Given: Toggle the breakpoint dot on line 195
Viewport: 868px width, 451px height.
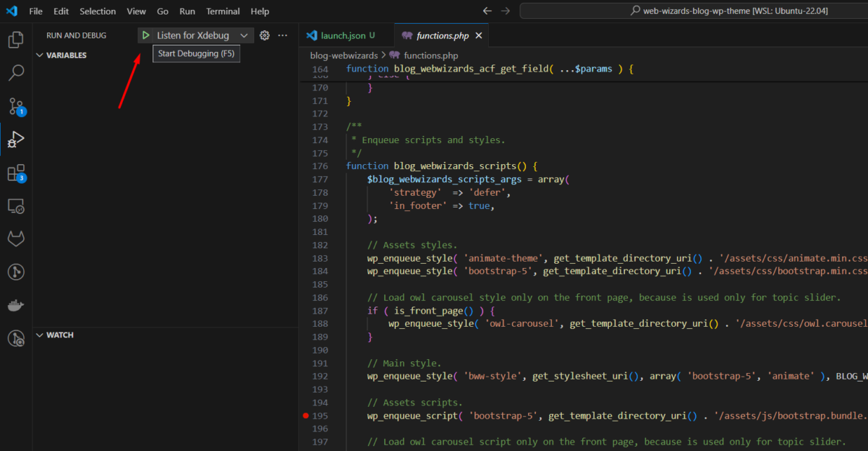Looking at the screenshot, I should coord(306,416).
